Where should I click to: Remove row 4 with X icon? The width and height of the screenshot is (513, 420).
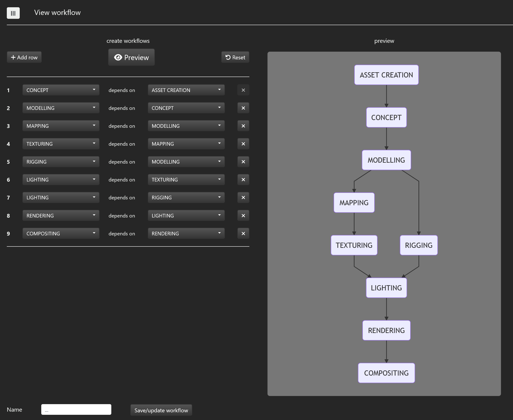point(243,144)
